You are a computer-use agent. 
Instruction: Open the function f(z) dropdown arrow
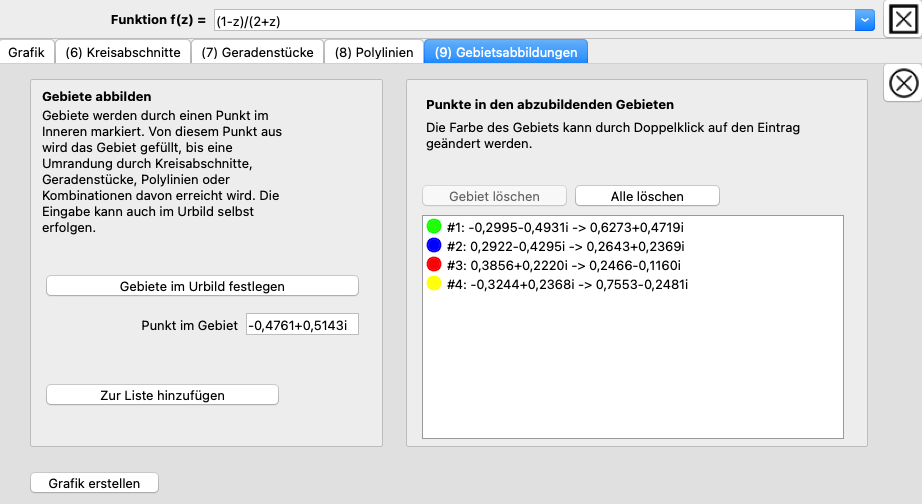click(x=865, y=20)
